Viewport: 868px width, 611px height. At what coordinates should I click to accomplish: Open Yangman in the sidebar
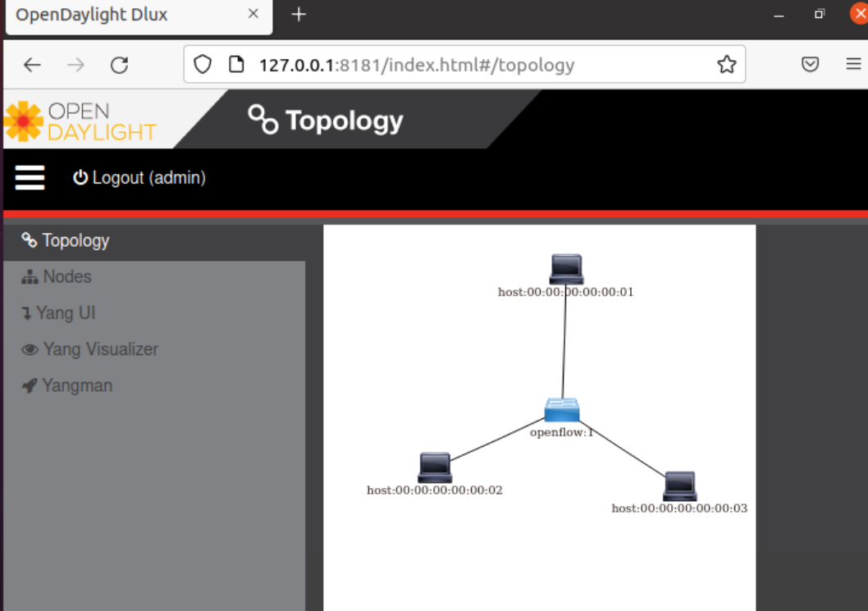click(154, 385)
